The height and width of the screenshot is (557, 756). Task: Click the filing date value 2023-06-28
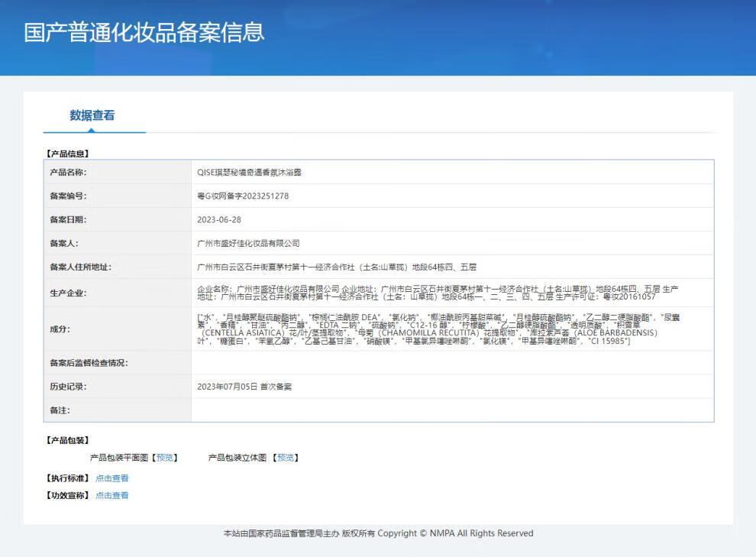coord(219,220)
